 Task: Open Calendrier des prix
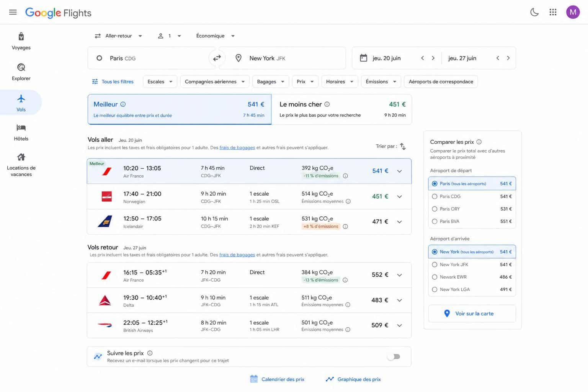click(277, 379)
